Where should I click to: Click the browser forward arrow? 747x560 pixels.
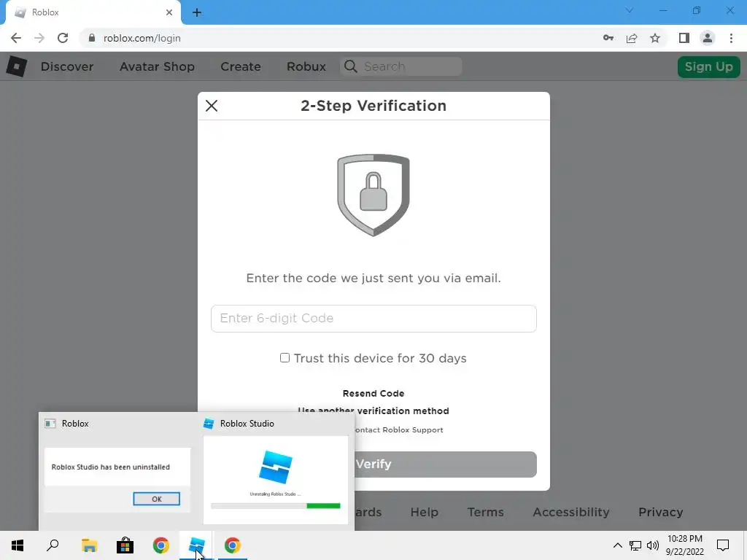39,38
